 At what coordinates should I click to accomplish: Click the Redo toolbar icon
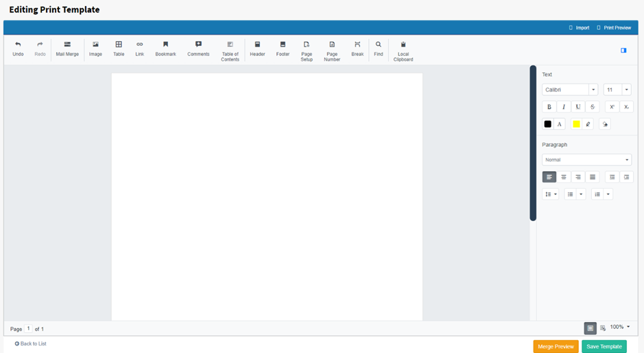40,49
